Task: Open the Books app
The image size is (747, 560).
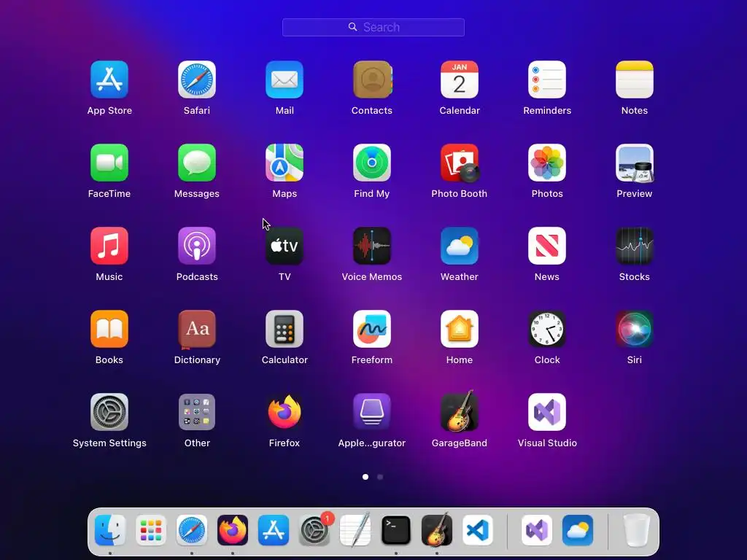Action: pos(109,329)
